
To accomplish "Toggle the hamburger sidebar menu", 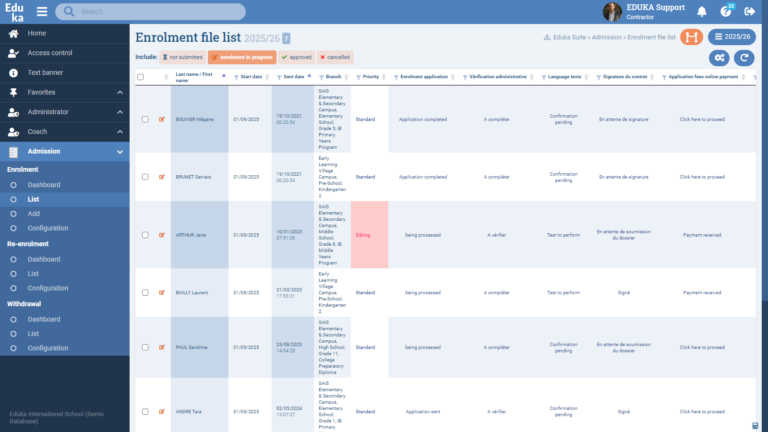I will point(42,12).
